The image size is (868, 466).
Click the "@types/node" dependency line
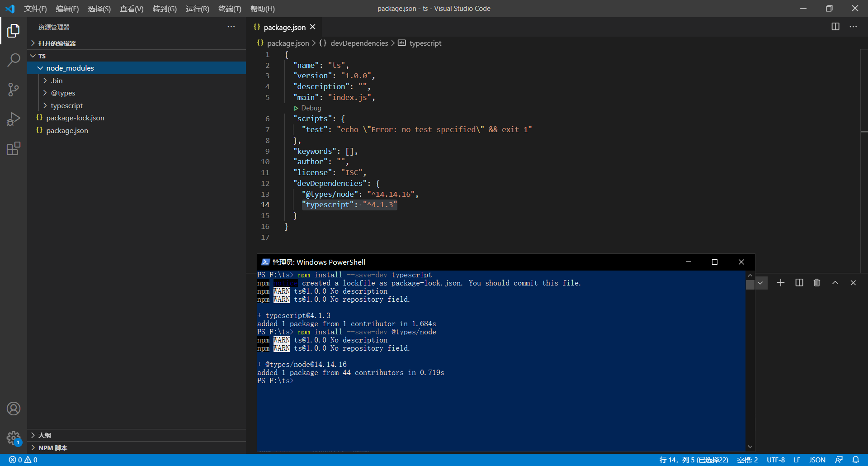pyautogui.click(x=360, y=194)
